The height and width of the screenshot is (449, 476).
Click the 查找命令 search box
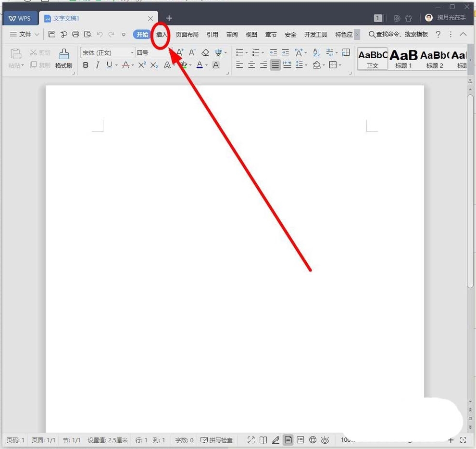coord(398,35)
